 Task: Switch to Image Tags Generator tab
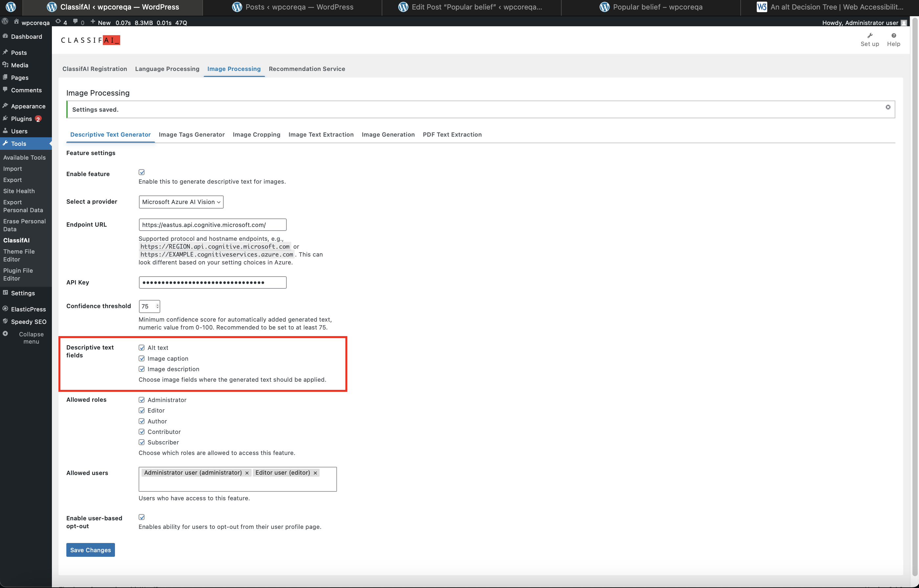pos(191,134)
